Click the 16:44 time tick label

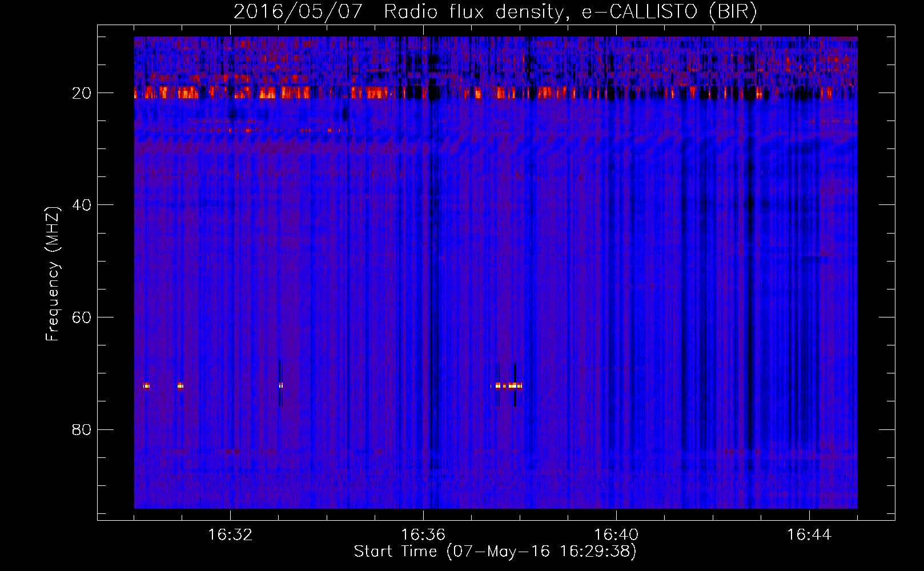point(809,535)
